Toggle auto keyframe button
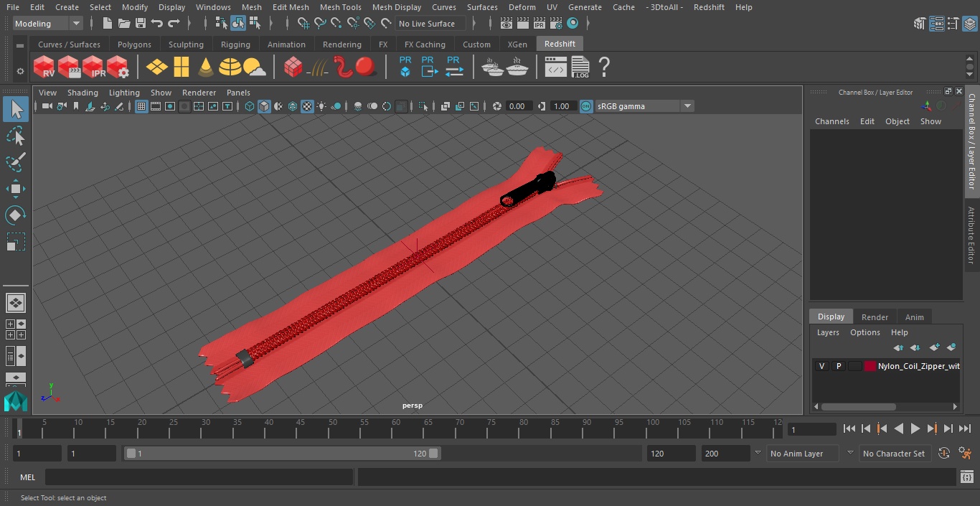Image resolution: width=980 pixels, height=506 pixels. pyautogui.click(x=944, y=454)
